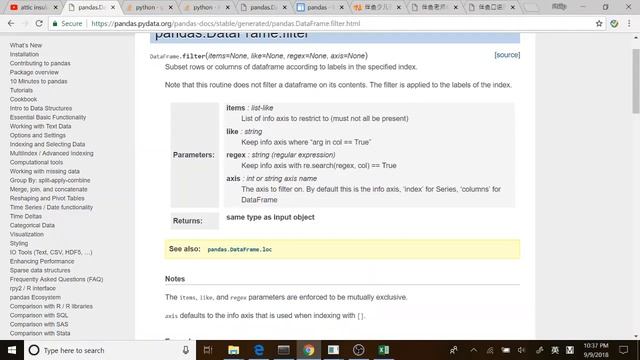Viewport: 640px width, 360px height.
Task: Click the language input indicator in the tray
Action: [x=555, y=350]
